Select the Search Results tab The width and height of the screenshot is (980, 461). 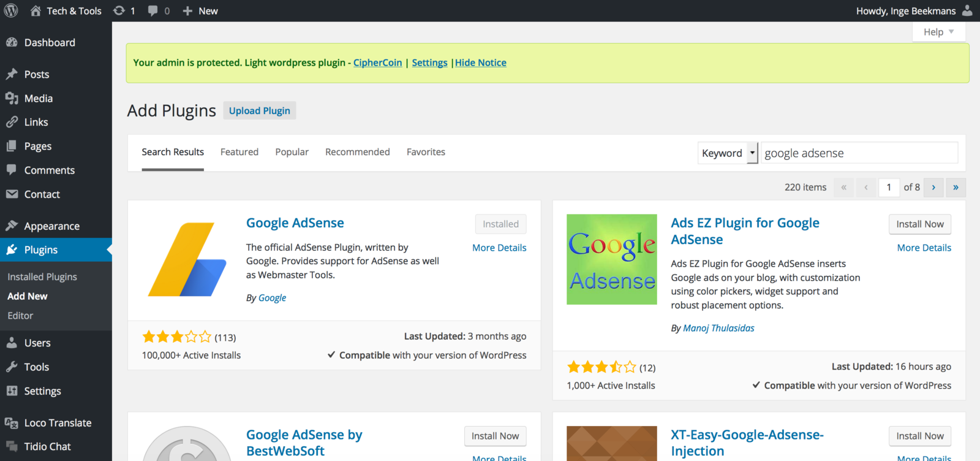coord(173,152)
